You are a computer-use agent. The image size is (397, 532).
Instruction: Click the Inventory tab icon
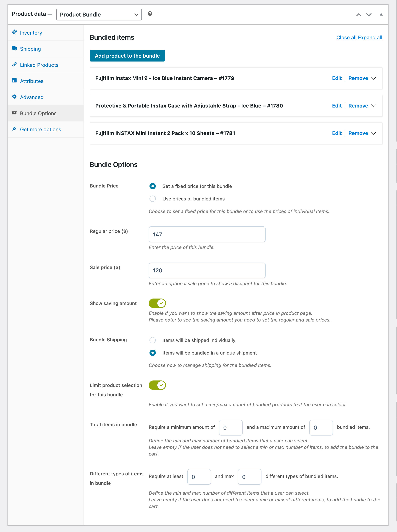click(x=14, y=32)
